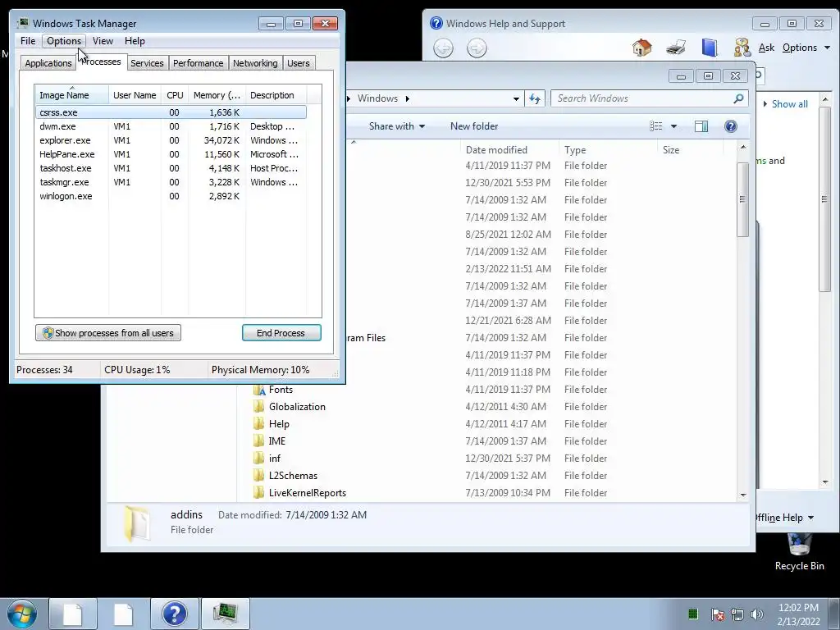The height and width of the screenshot is (630, 840).
Task: Click Back arrow in Help and Support
Action: click(x=443, y=48)
